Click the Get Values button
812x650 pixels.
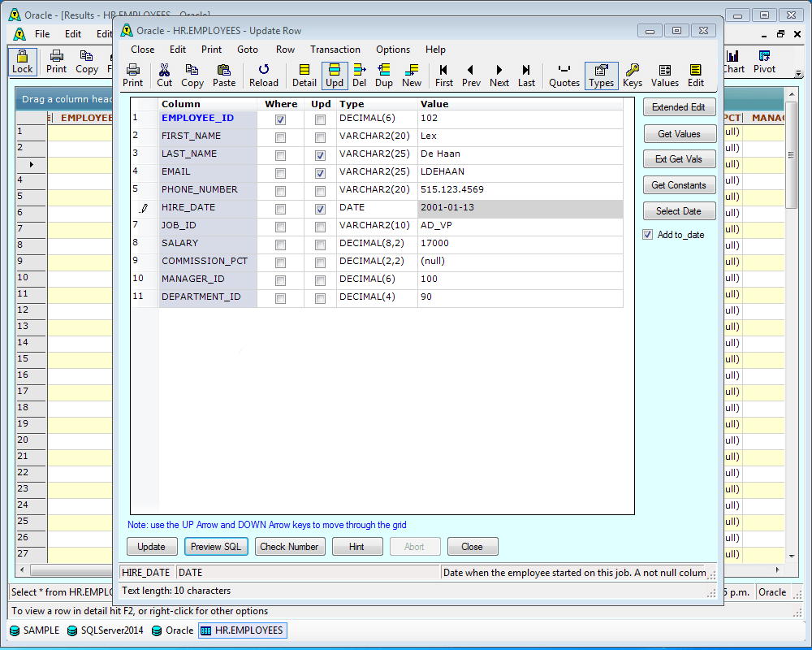click(x=680, y=134)
